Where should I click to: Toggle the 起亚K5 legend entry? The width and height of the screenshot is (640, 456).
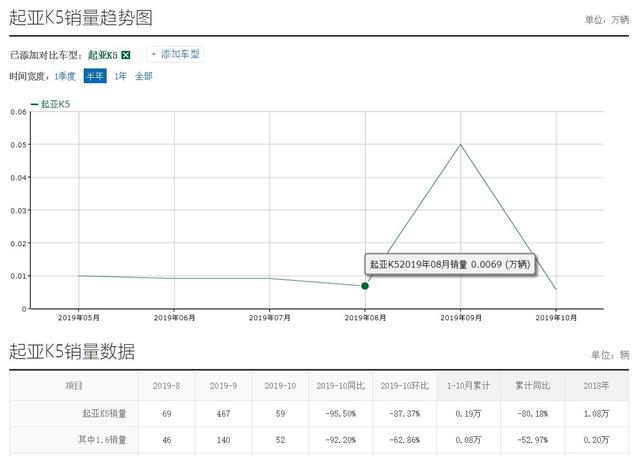pos(51,104)
